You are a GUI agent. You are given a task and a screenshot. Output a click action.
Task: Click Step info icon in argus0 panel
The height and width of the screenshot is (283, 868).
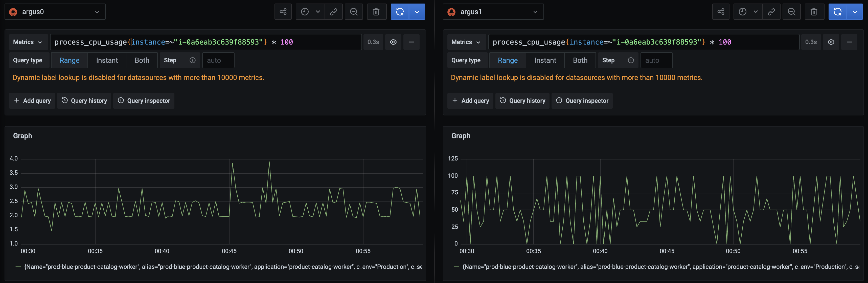click(x=192, y=60)
